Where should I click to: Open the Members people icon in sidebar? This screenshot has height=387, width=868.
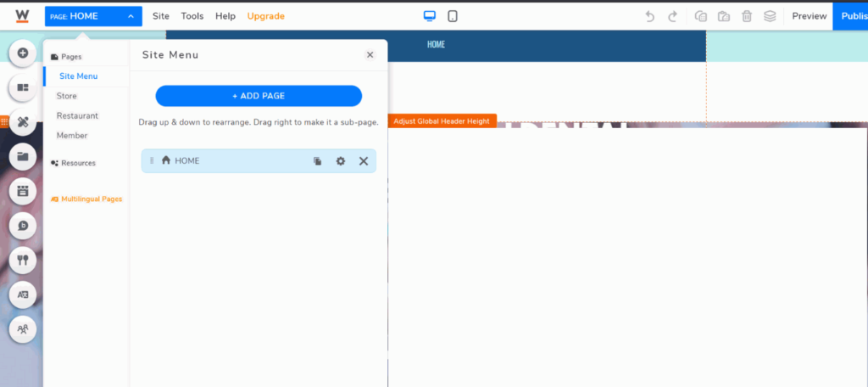23,328
